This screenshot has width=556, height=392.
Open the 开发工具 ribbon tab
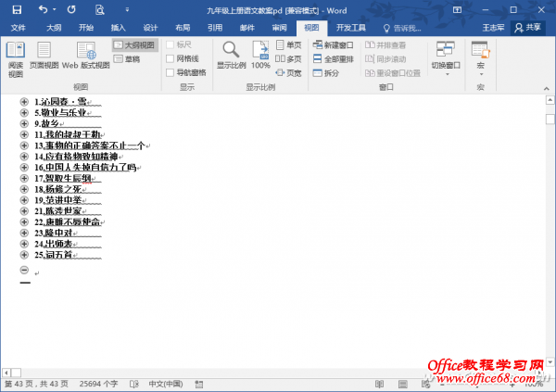pos(351,28)
